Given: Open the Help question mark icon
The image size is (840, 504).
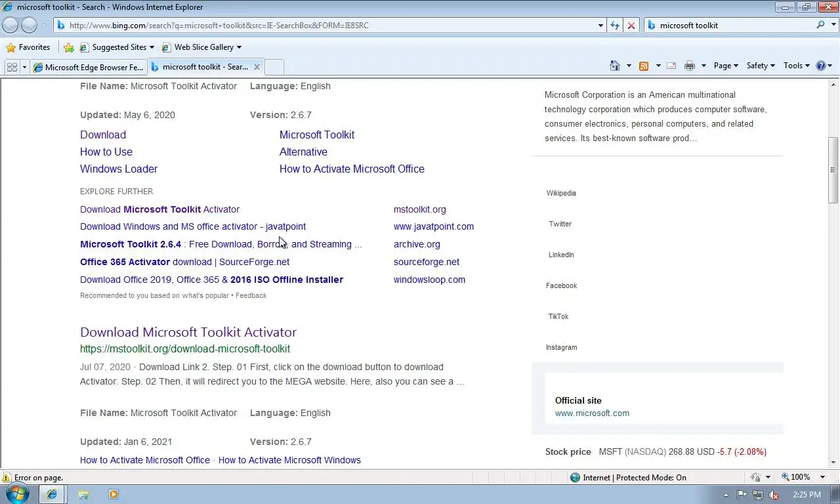Looking at the screenshot, I should (x=820, y=66).
